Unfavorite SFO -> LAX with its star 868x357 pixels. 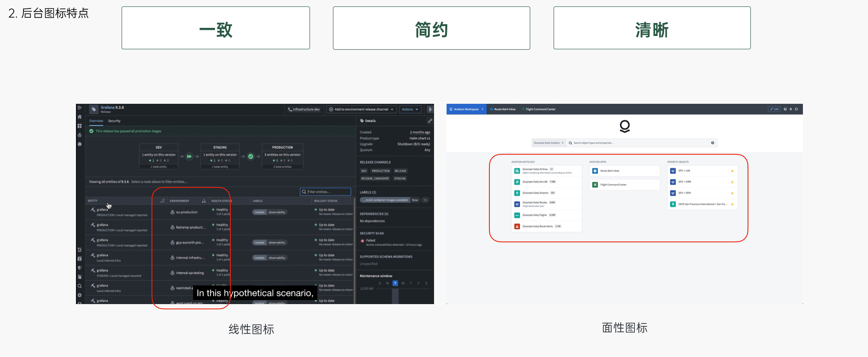click(x=732, y=171)
